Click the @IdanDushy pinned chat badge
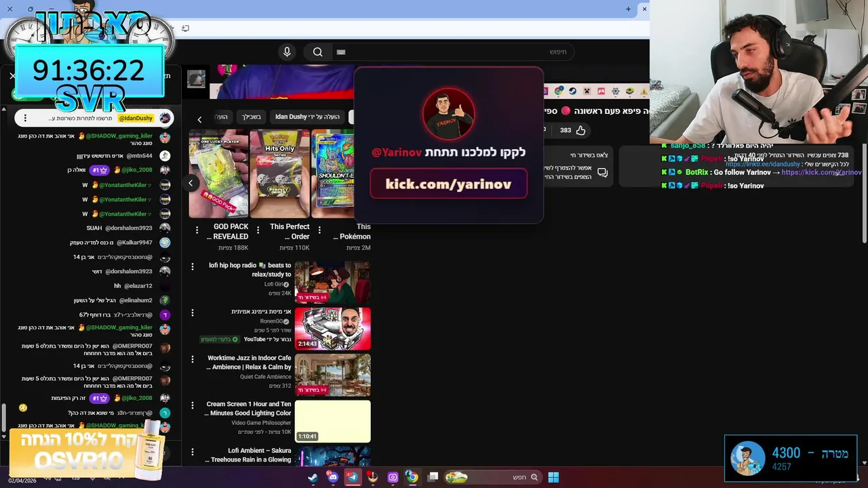The height and width of the screenshot is (488, 868). click(x=136, y=118)
